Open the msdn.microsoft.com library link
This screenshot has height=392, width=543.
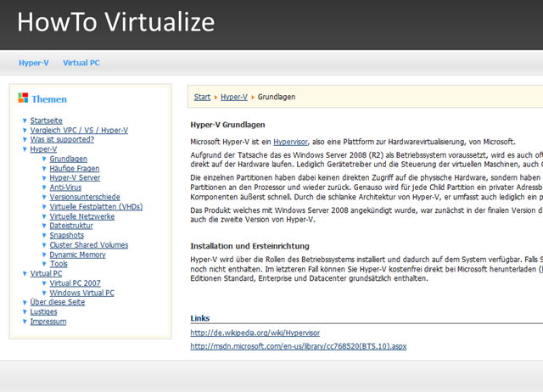pyautogui.click(x=298, y=346)
